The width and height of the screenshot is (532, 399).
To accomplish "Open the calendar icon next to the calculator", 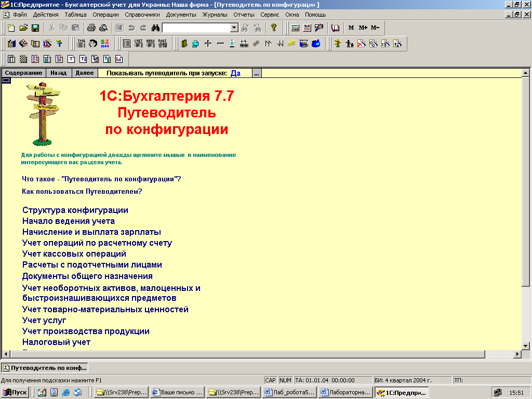I will pyautogui.click(x=307, y=28).
